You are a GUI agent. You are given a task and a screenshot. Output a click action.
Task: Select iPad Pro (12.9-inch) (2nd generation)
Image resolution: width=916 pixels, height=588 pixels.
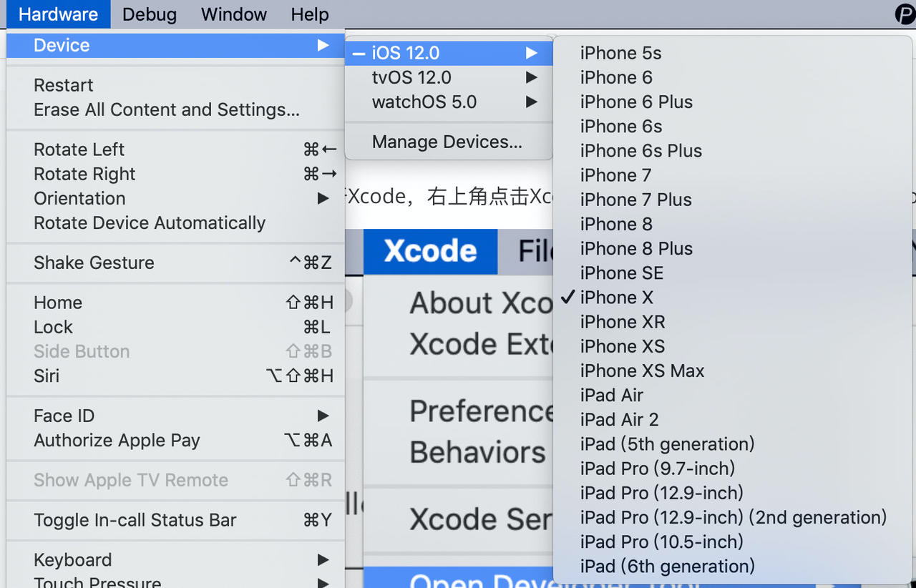click(x=733, y=517)
